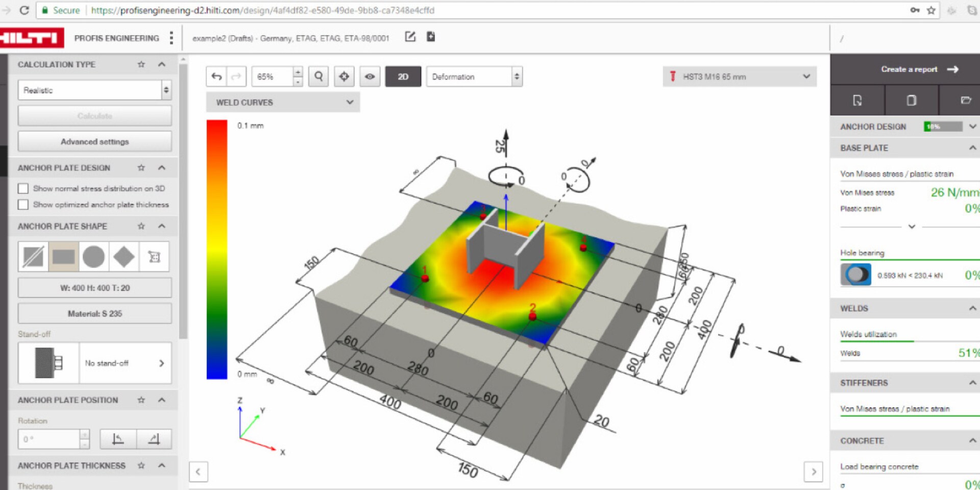Click the deformation color scale bar

tap(216, 250)
